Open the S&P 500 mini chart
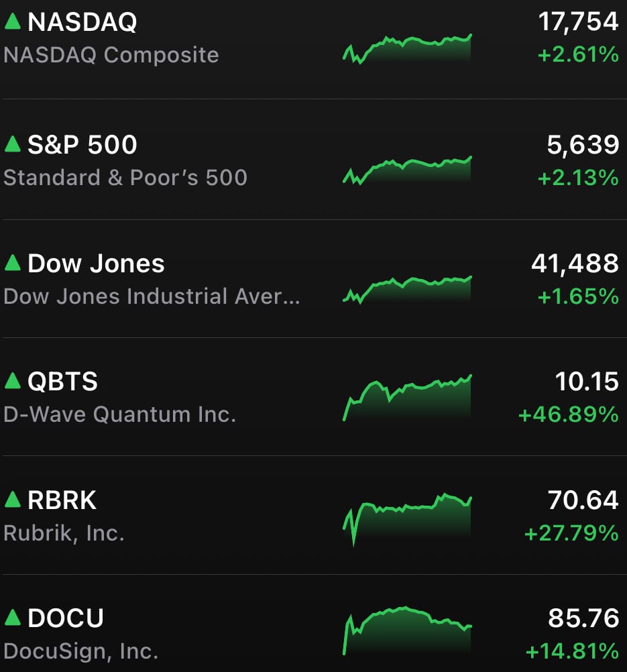Image resolution: width=627 pixels, height=672 pixels. click(407, 170)
